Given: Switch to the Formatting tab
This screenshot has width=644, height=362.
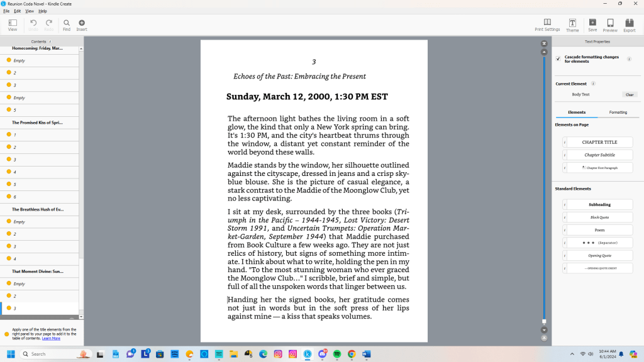Looking at the screenshot, I should coord(618,112).
